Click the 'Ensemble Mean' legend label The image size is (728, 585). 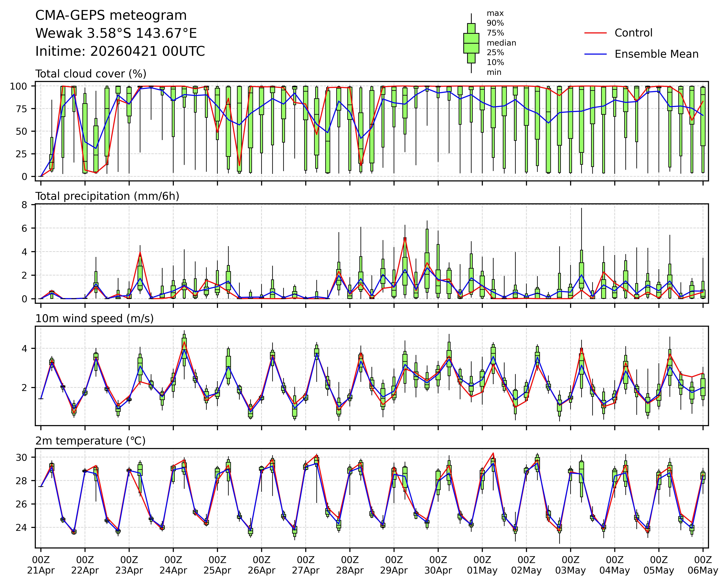coord(656,54)
